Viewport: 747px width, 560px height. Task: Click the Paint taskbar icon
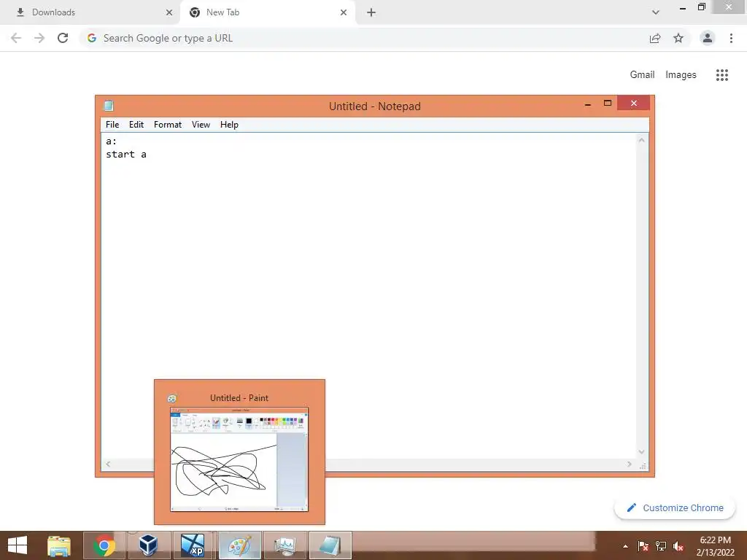pos(239,545)
